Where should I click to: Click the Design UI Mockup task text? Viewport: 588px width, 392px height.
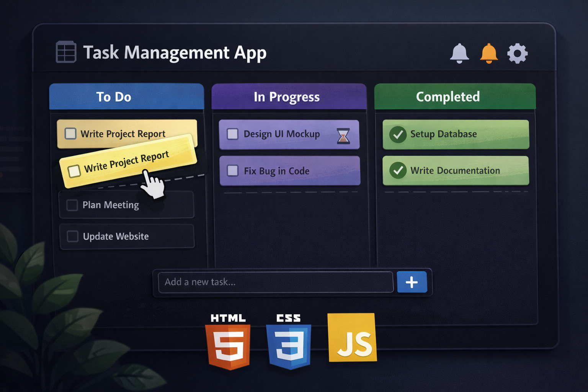(282, 134)
